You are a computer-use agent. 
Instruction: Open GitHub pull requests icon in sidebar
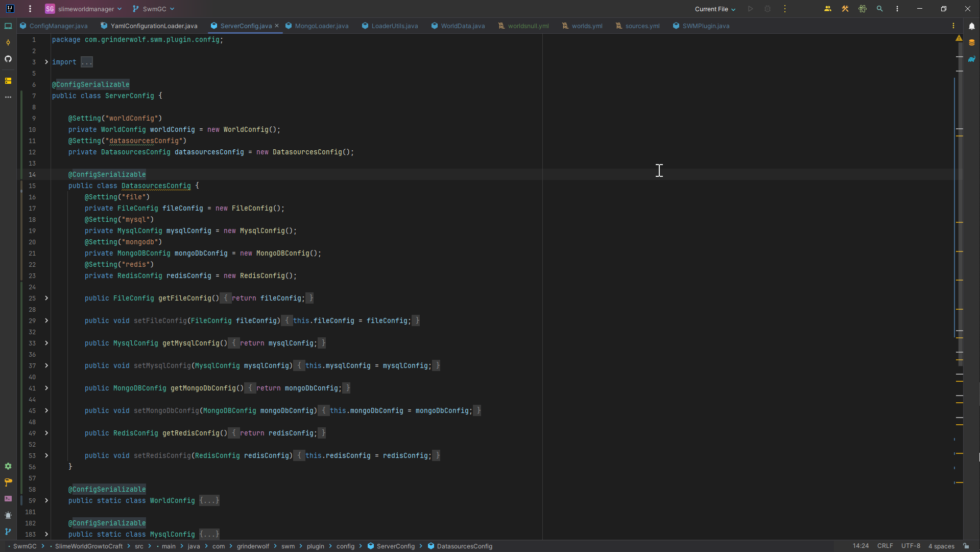8,59
